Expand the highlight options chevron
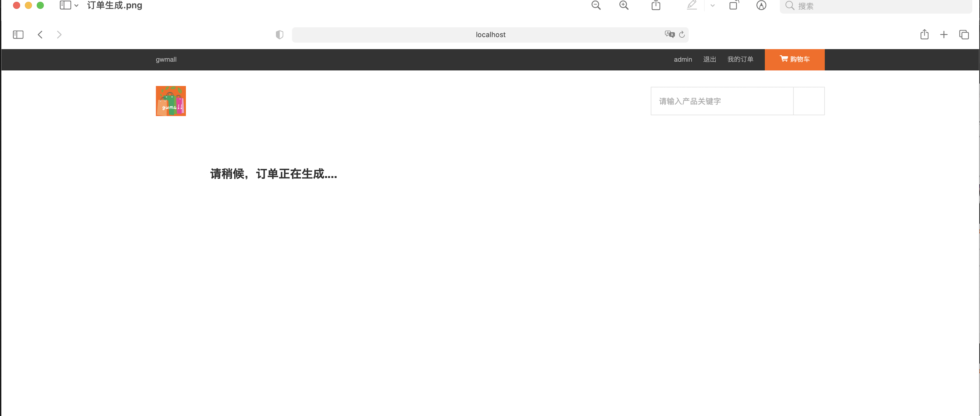 pos(712,6)
